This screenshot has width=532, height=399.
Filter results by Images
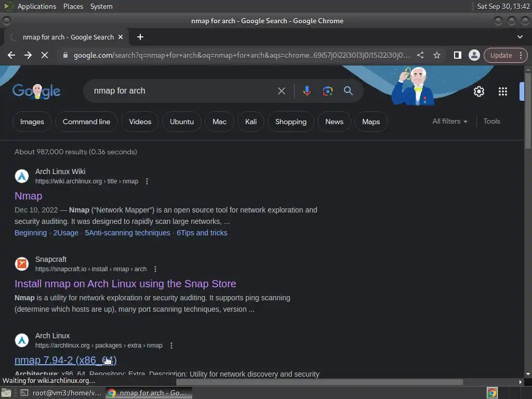32,122
